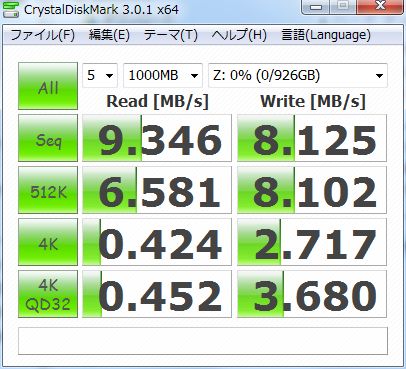
Task: Click the Seq write result 8.125
Action: click(x=312, y=138)
